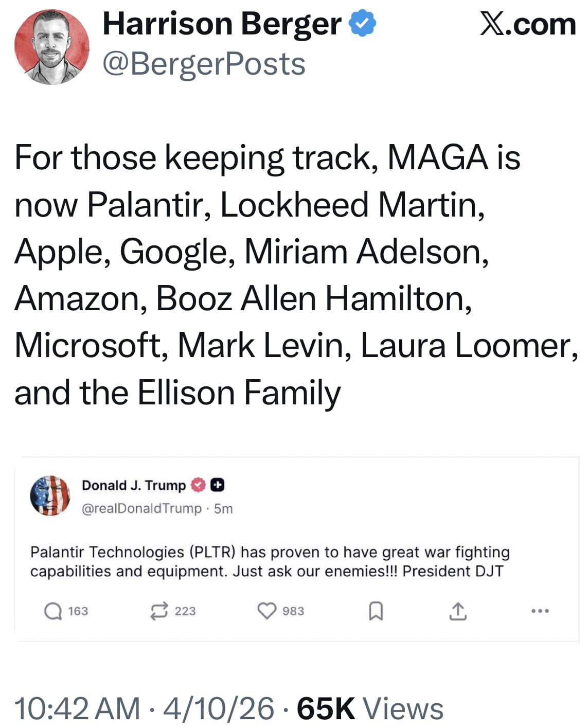The height and width of the screenshot is (728, 588).
Task: Click the 10:42 AM · 4/10/26 timestamp
Action: pyautogui.click(x=144, y=708)
